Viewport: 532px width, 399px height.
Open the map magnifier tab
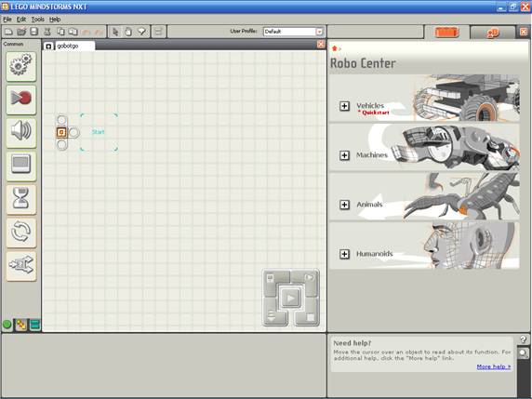click(524, 353)
